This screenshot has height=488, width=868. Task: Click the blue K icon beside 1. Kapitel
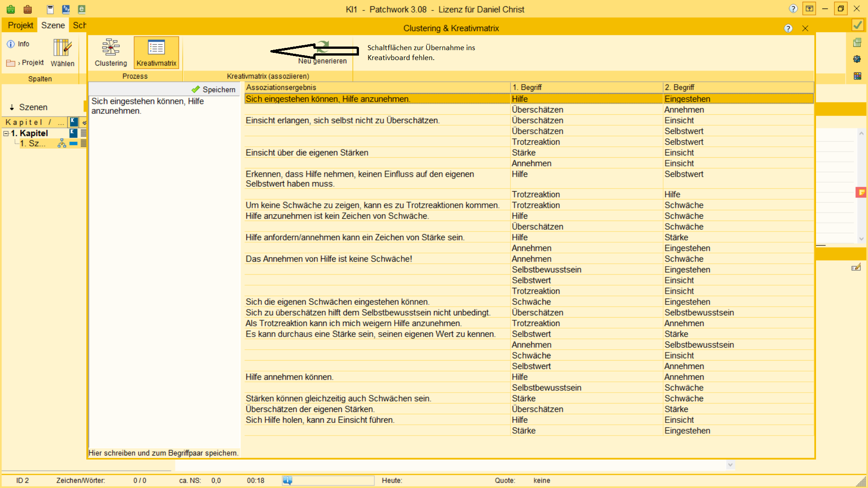[x=73, y=133]
